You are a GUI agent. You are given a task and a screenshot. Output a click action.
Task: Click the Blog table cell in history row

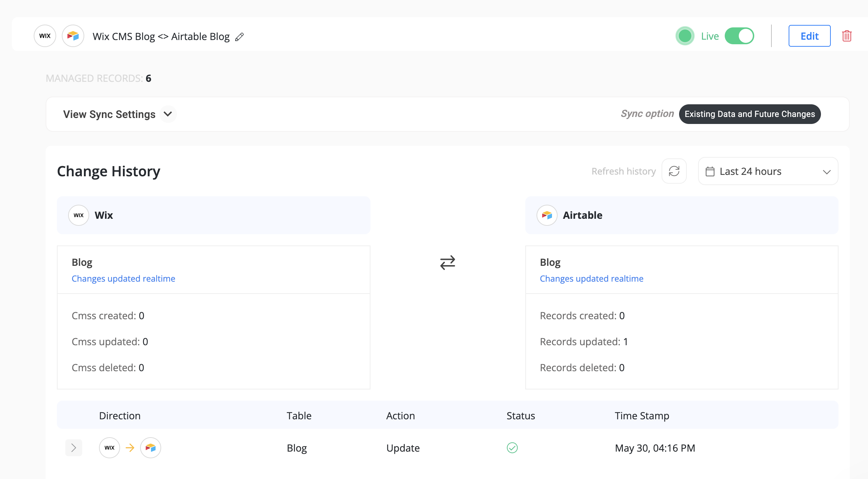coord(297,448)
